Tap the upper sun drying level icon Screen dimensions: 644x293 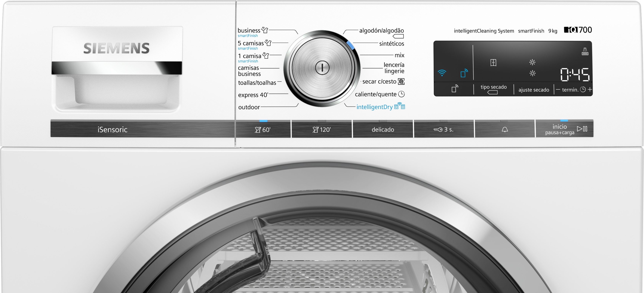tap(532, 62)
